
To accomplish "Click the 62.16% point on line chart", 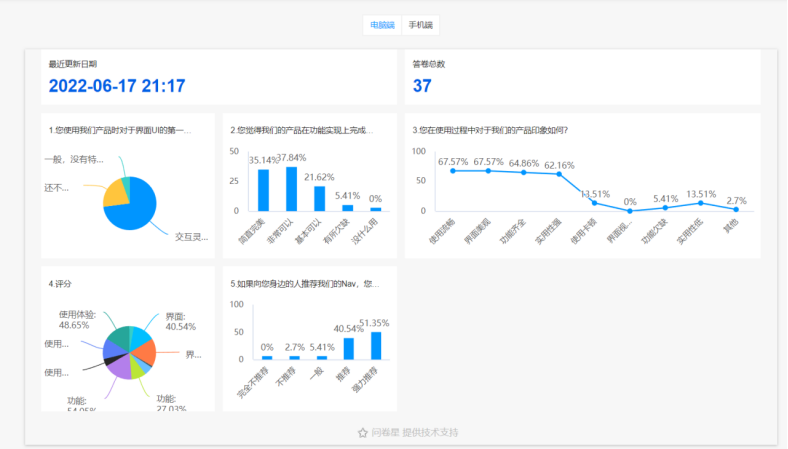I will click(559, 174).
